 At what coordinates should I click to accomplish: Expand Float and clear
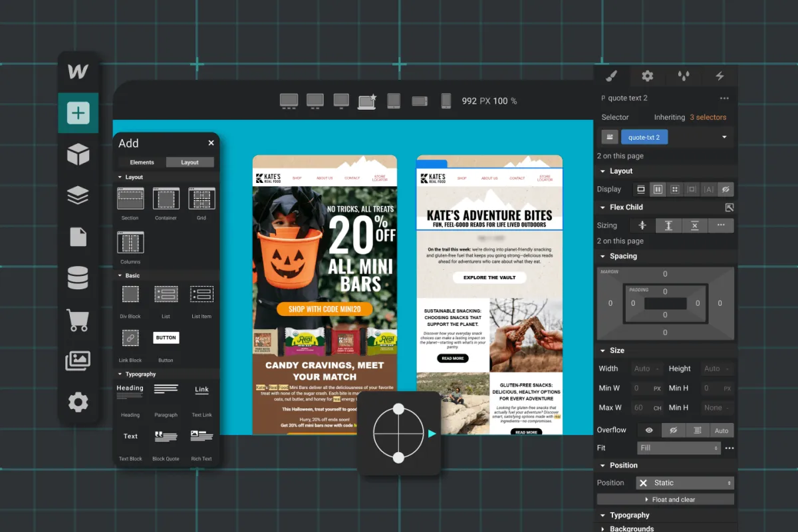pos(666,499)
